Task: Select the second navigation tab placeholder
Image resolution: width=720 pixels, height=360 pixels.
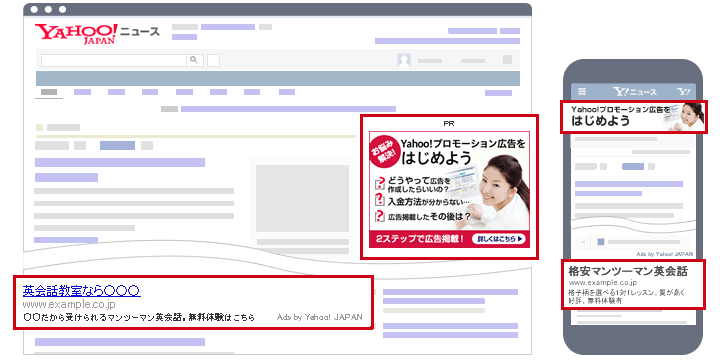Action: click(x=83, y=92)
